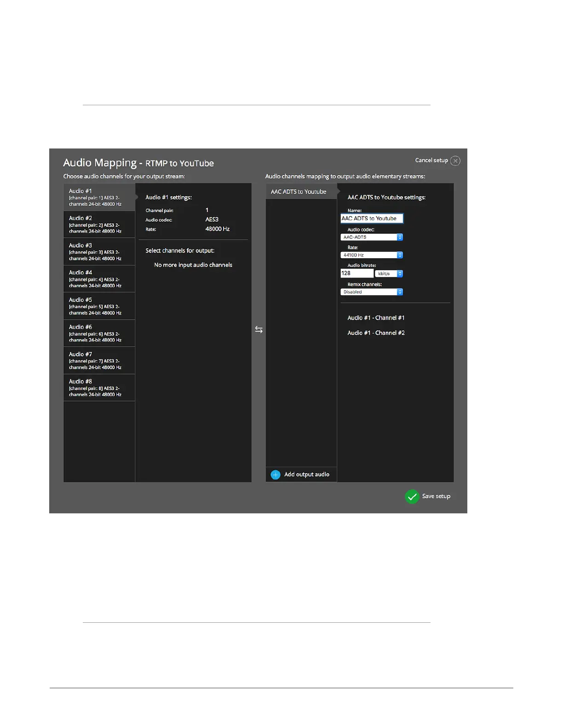
Task: Click the 'Select channels for output:' label
Action: [180, 251]
